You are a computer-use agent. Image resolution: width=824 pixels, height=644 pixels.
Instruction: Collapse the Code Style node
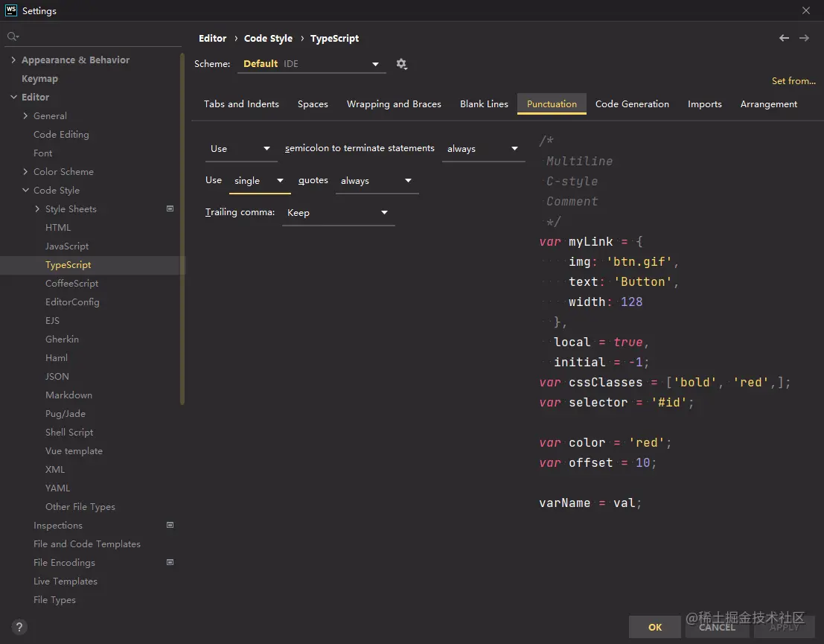click(x=25, y=191)
